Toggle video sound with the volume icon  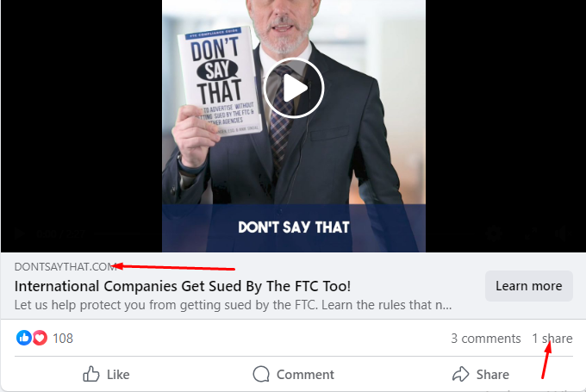pyautogui.click(x=563, y=233)
